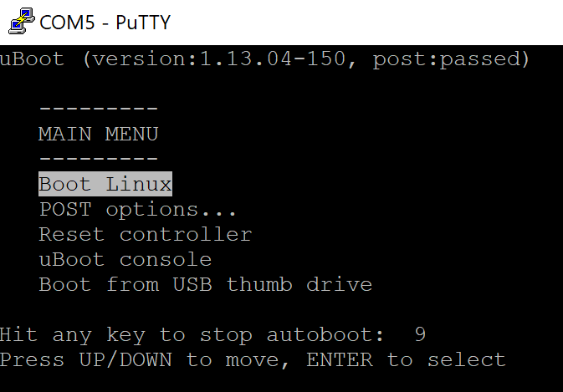563x392 pixels.
Task: Click the word USB in the last menu entry
Action: click(192, 285)
